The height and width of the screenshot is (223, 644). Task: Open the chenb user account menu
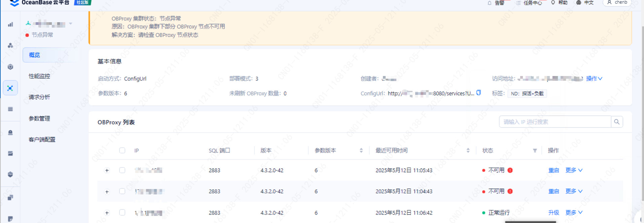coord(617,3)
